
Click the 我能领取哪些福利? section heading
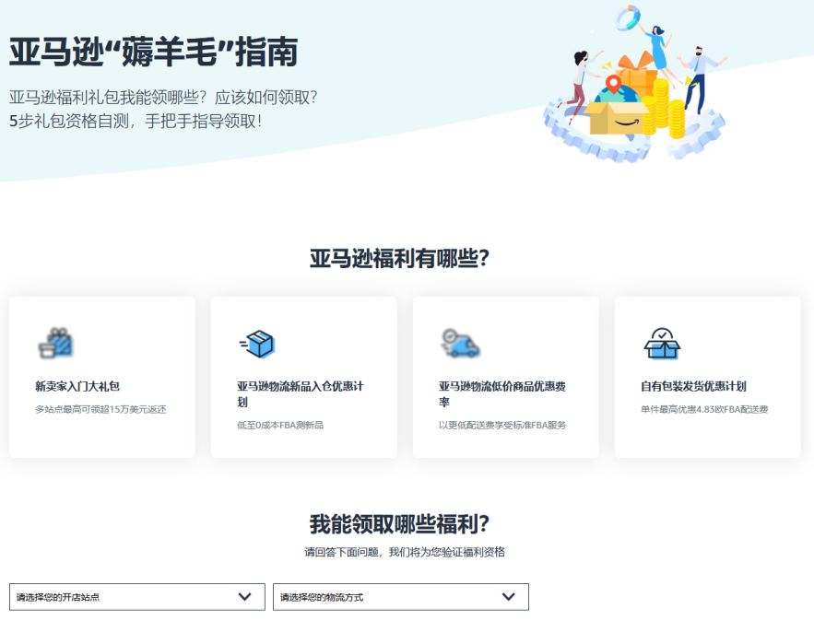coord(400,524)
